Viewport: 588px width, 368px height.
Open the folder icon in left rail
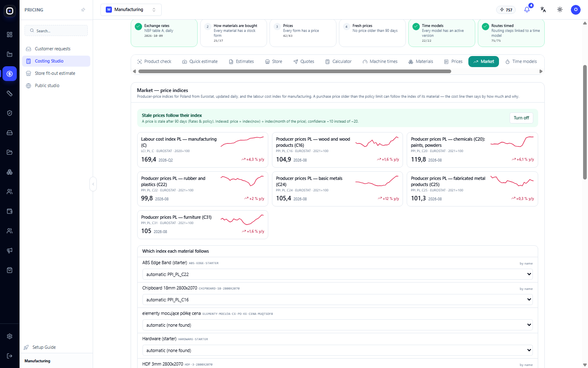pos(10,153)
